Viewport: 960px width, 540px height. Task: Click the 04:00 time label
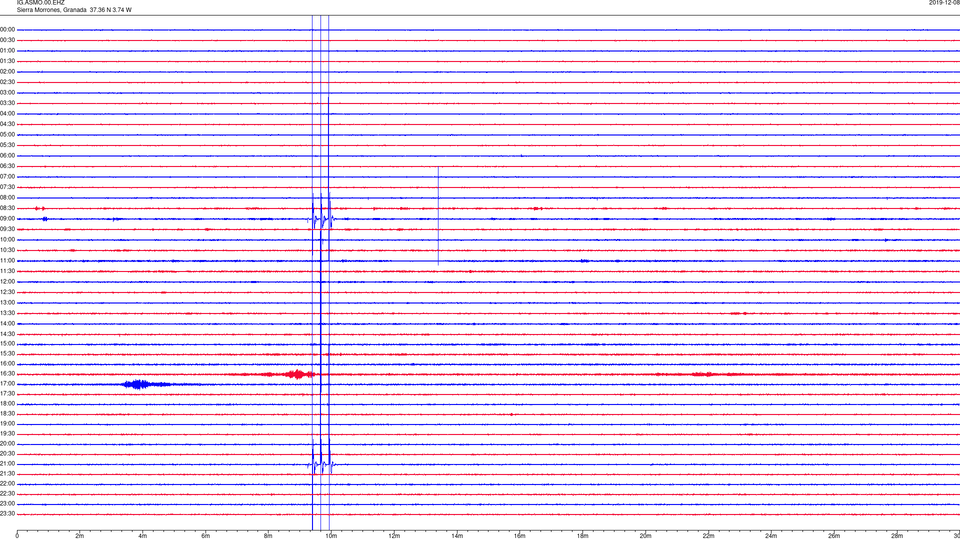[x=7, y=114]
